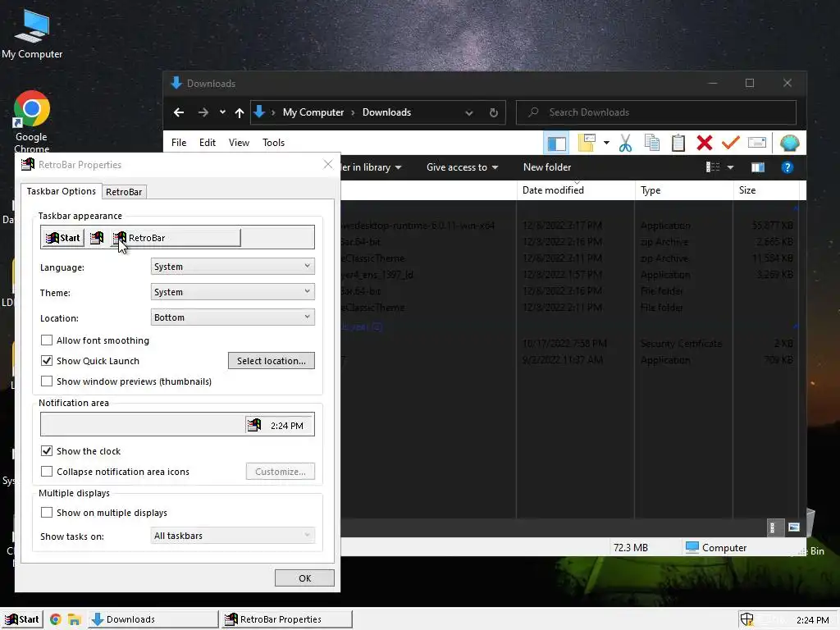
Task: Click the Start button on the taskbar
Action: click(22, 619)
